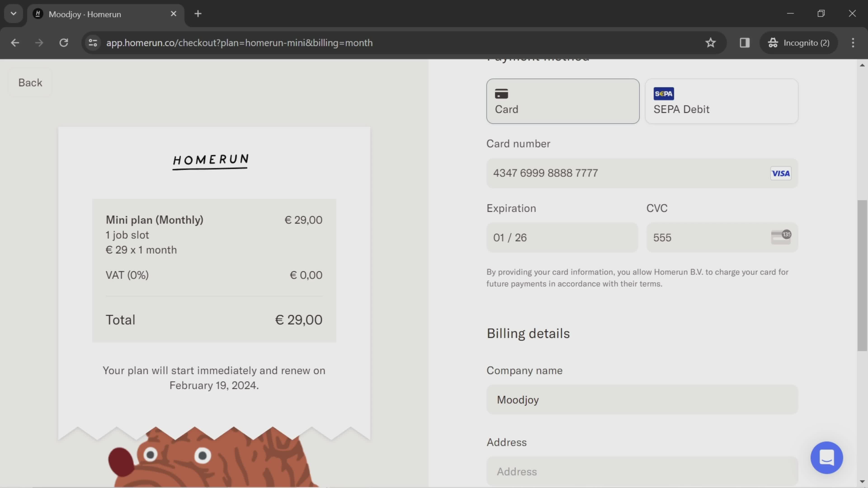
Task: Open Chrome three-dot menu
Action: [x=853, y=43]
